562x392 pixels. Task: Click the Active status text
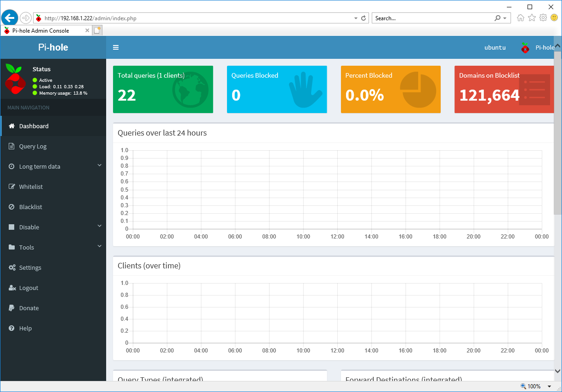[45, 80]
